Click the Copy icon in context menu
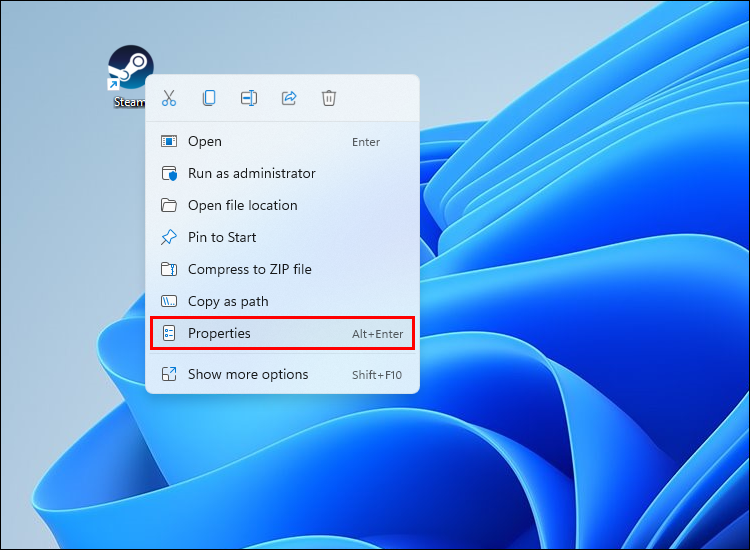Screen dimensions: 750x550 [x=209, y=98]
